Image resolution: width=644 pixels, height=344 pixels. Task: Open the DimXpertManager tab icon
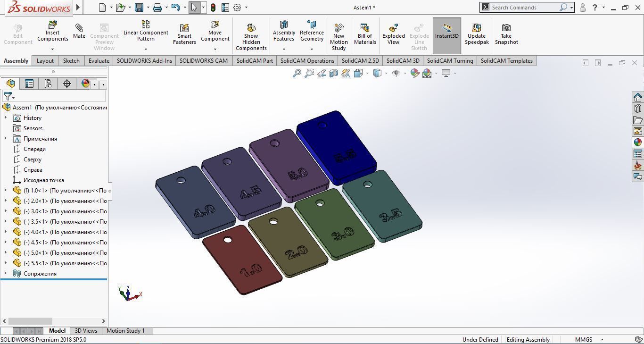click(67, 84)
